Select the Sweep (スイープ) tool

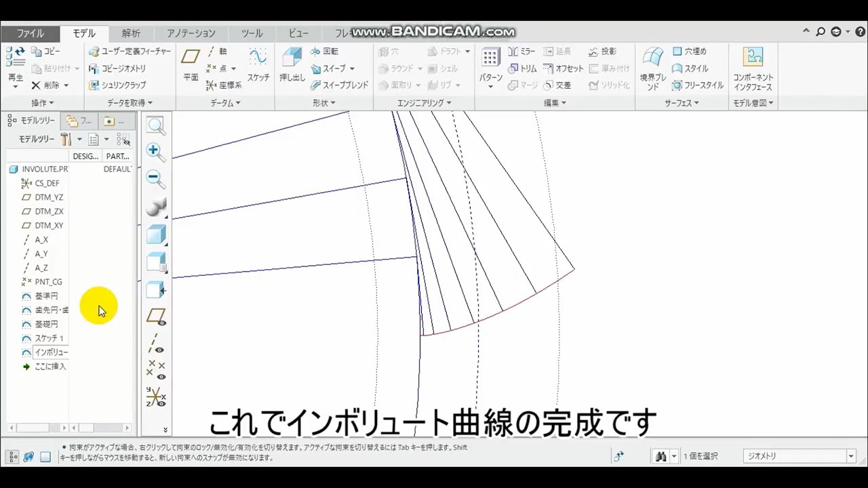328,68
